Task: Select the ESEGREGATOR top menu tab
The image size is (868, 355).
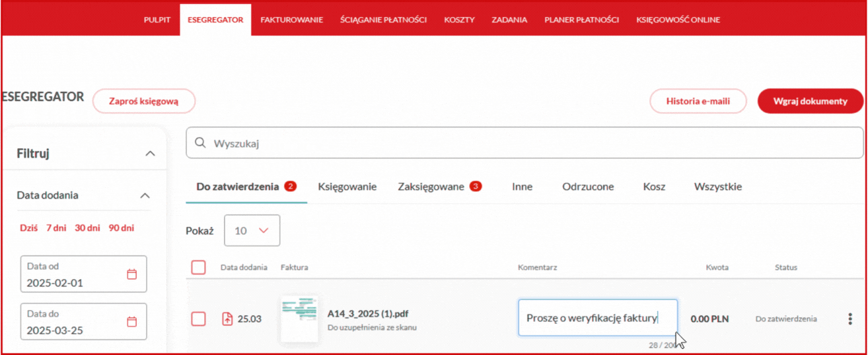Action: (x=215, y=20)
